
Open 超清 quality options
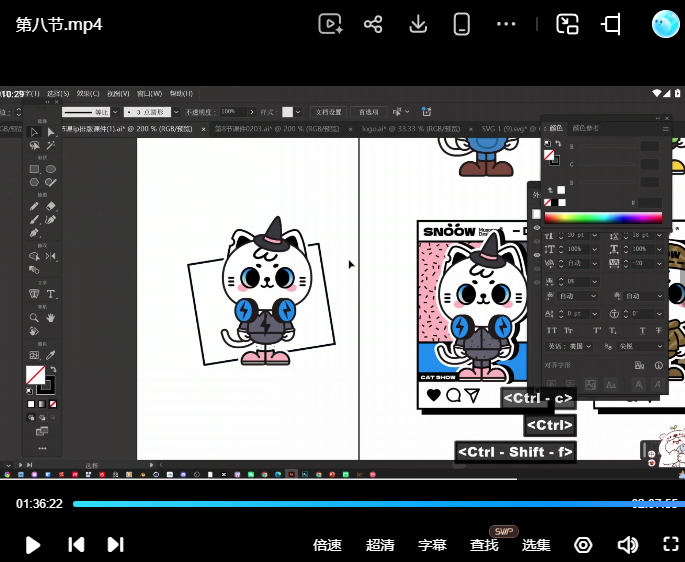tap(380, 545)
